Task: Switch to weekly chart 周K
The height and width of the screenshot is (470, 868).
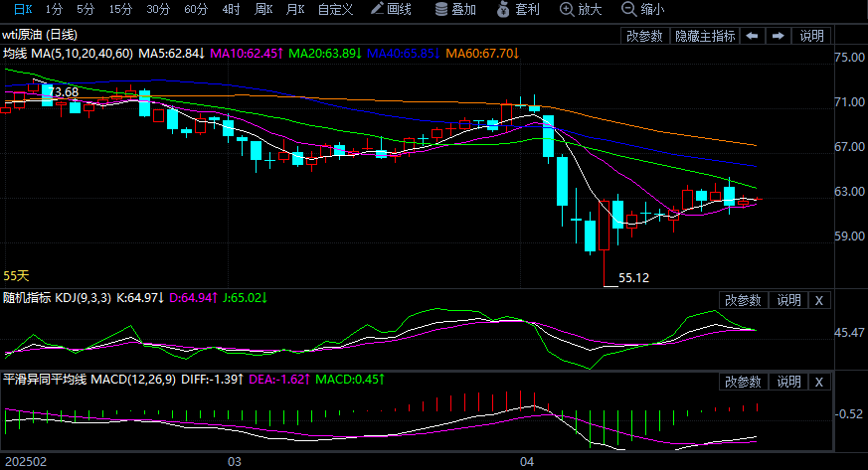Action: click(263, 9)
